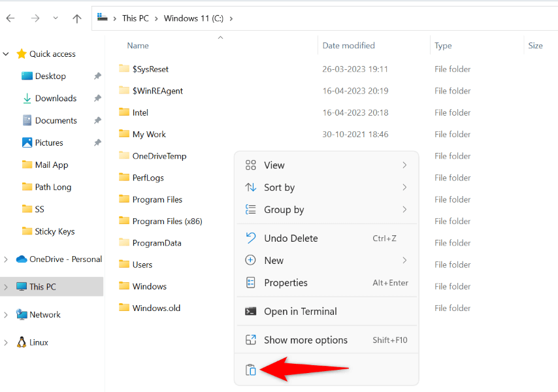558x392 pixels.
Task: Click the Open in Terminal icon
Action: 251,310
